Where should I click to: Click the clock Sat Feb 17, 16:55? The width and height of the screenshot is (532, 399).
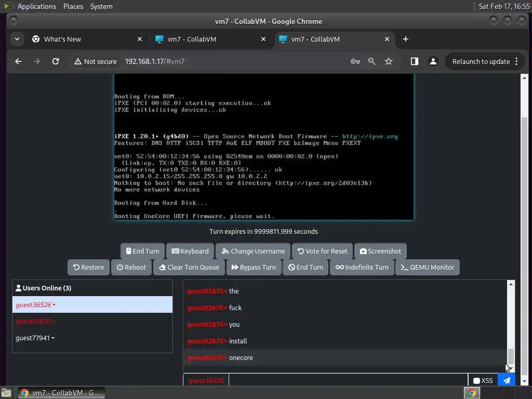(504, 6)
